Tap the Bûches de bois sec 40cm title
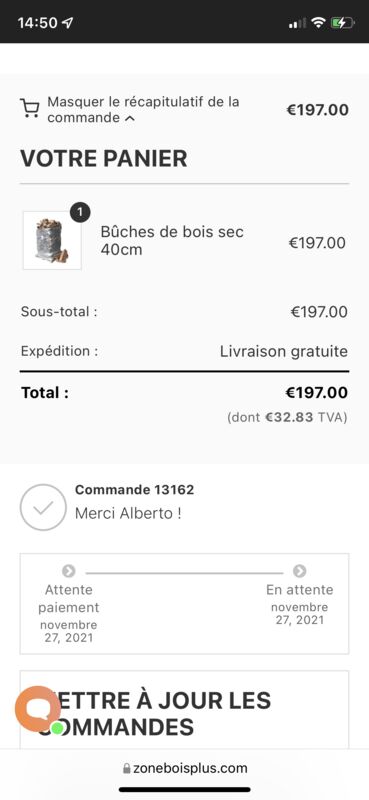 click(x=172, y=240)
